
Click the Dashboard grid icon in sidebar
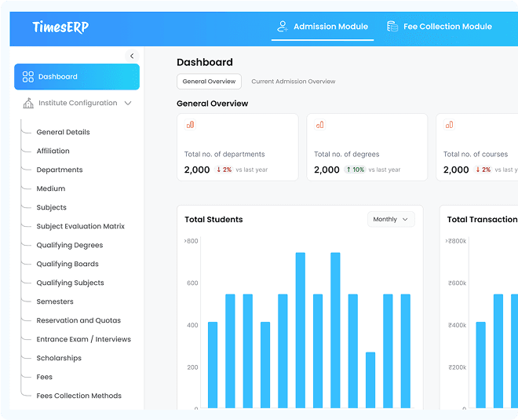[28, 77]
